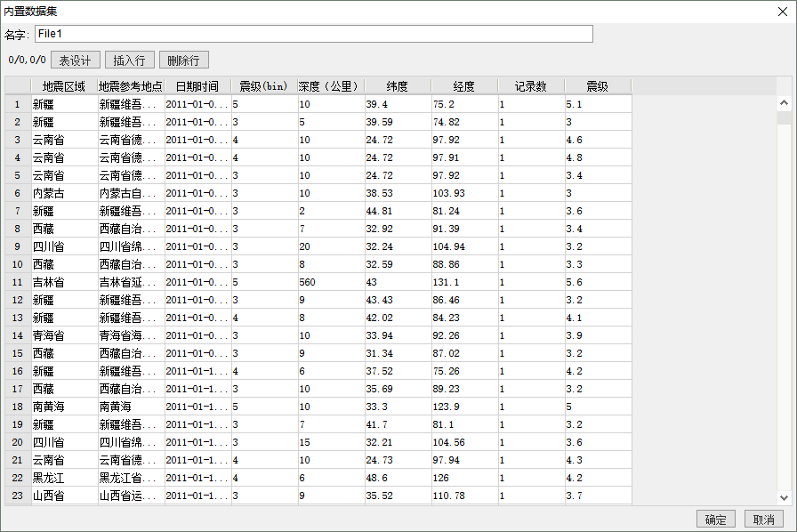This screenshot has width=797, height=532.
Task: Click 黑龙江省... reference location cell
Action: point(131,478)
